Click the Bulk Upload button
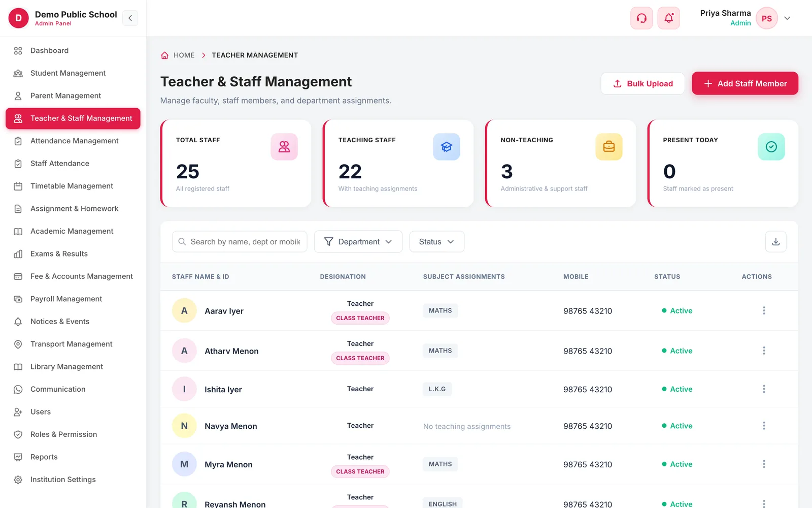Viewport: 812px width, 508px height. pyautogui.click(x=642, y=83)
